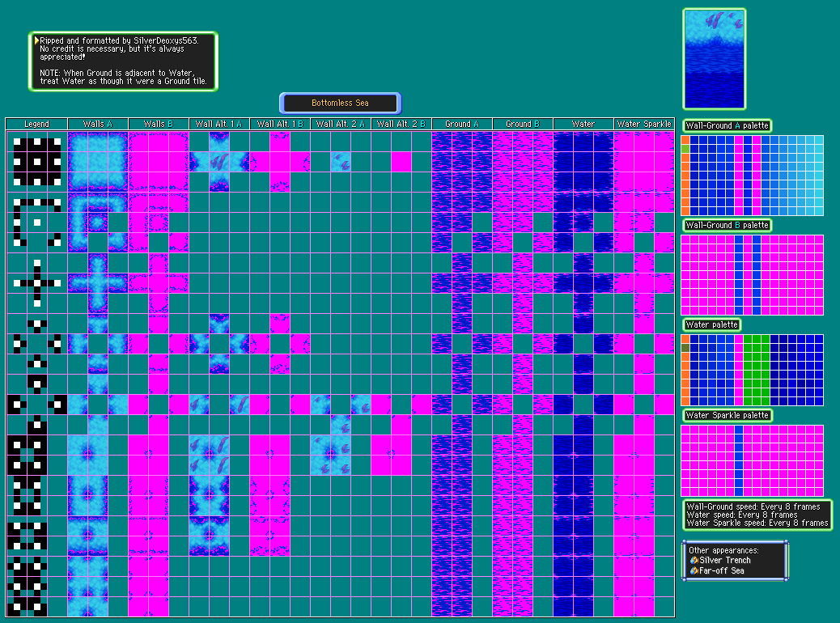
Task: Click the icon beside Far-off Sea
Action: [694, 570]
